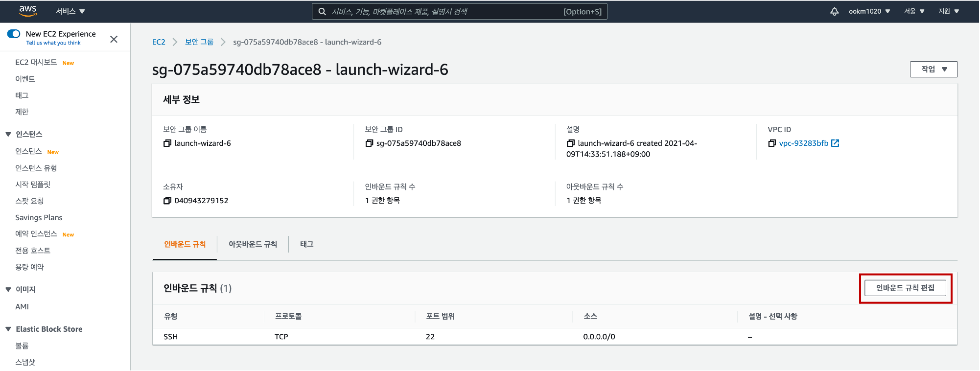The image size is (980, 371).
Task: Collapse the Elastic Block Store section
Action: coord(8,329)
